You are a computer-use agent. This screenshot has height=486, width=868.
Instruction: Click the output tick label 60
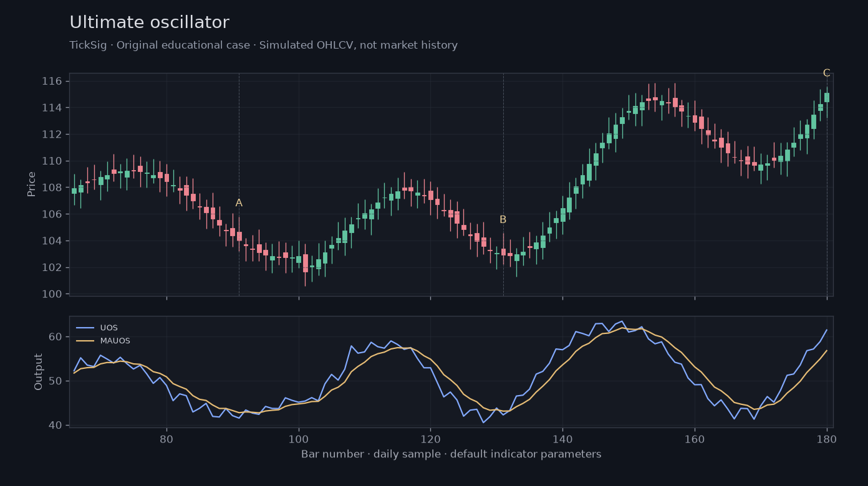click(55, 337)
